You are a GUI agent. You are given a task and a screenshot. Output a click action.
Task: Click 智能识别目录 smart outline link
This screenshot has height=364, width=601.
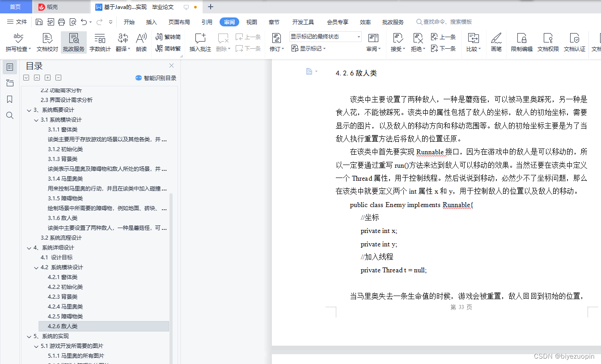[156, 78]
